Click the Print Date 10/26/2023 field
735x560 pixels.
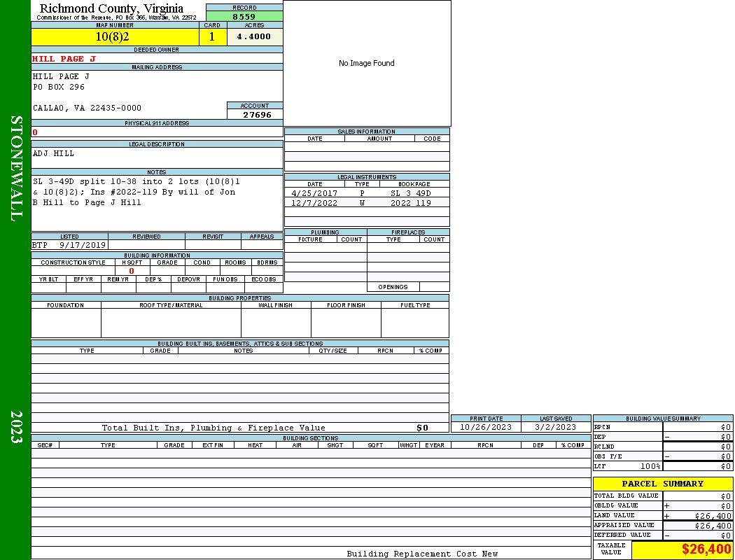tap(486, 427)
